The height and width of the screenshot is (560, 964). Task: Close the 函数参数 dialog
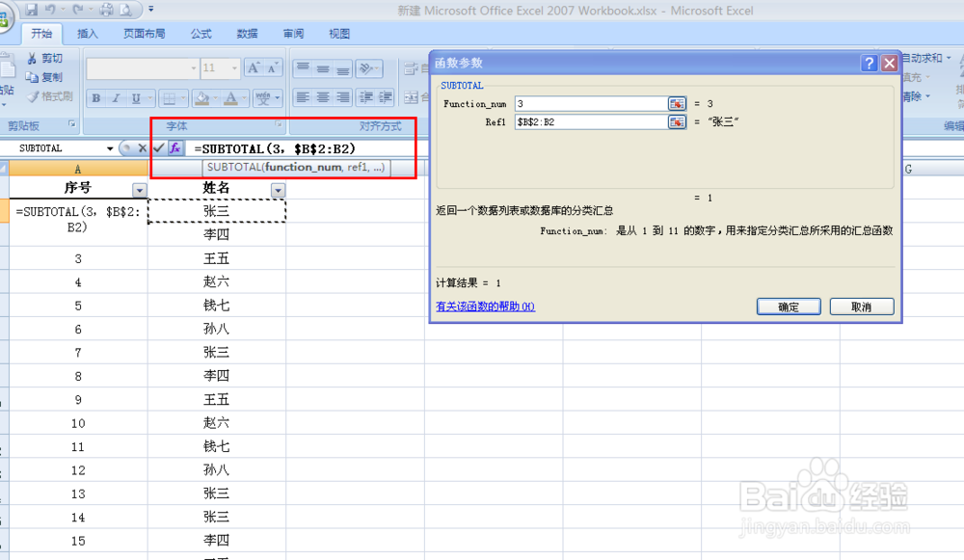(x=889, y=63)
